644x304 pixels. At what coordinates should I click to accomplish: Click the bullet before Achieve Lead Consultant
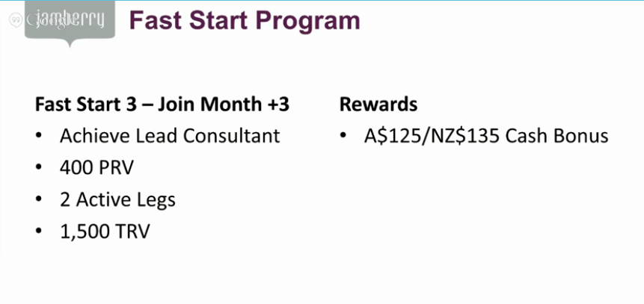click(39, 136)
